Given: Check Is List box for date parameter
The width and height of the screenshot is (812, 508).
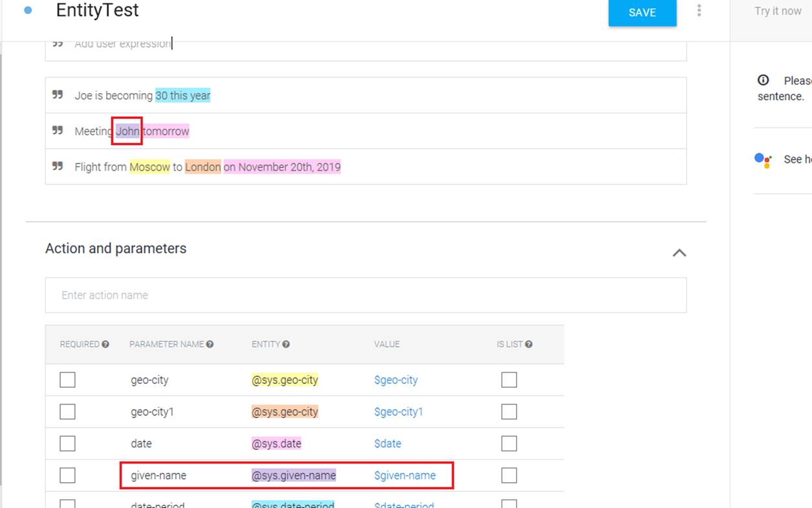Looking at the screenshot, I should pyautogui.click(x=509, y=443).
